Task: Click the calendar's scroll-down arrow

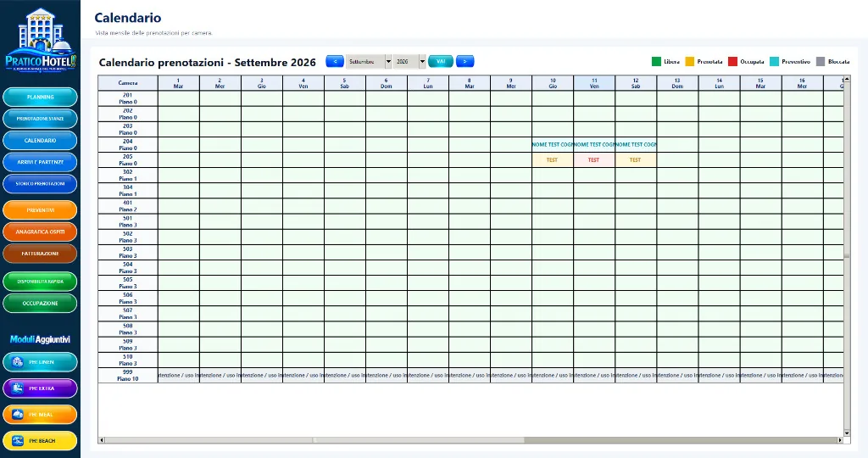Action: pyautogui.click(x=847, y=433)
